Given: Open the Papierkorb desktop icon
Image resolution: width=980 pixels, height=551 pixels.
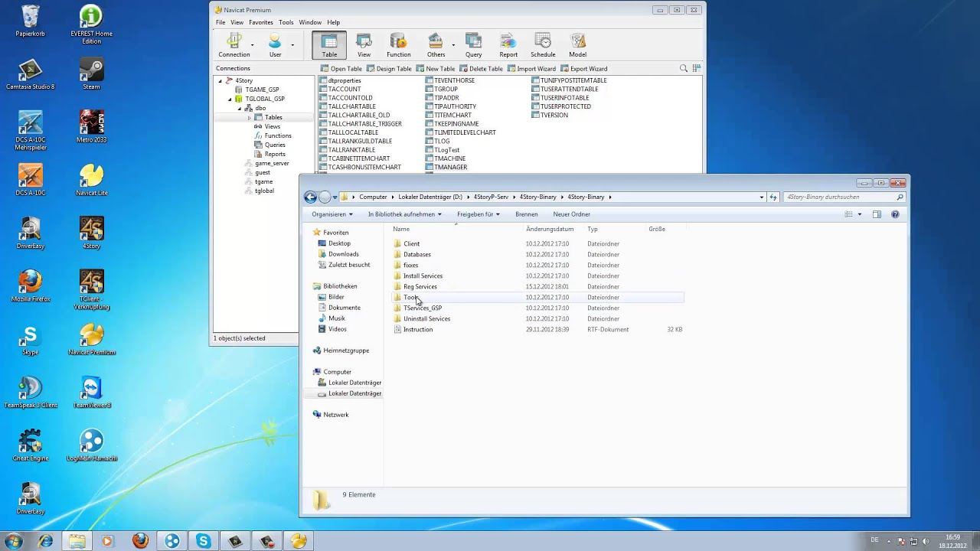Looking at the screenshot, I should pos(31,22).
